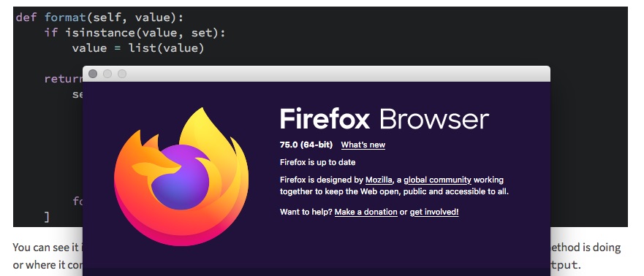Click the 75.0 (64-bit) version text
644x276 pixels.
point(306,145)
